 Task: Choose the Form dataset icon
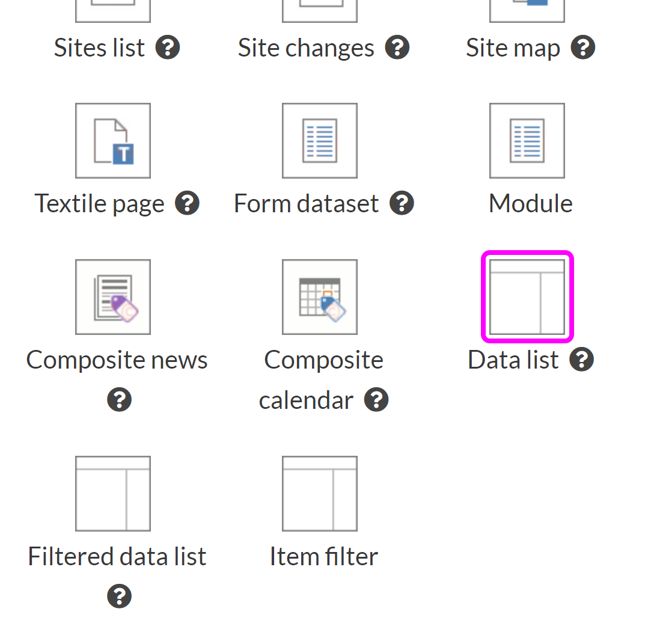[x=320, y=141]
